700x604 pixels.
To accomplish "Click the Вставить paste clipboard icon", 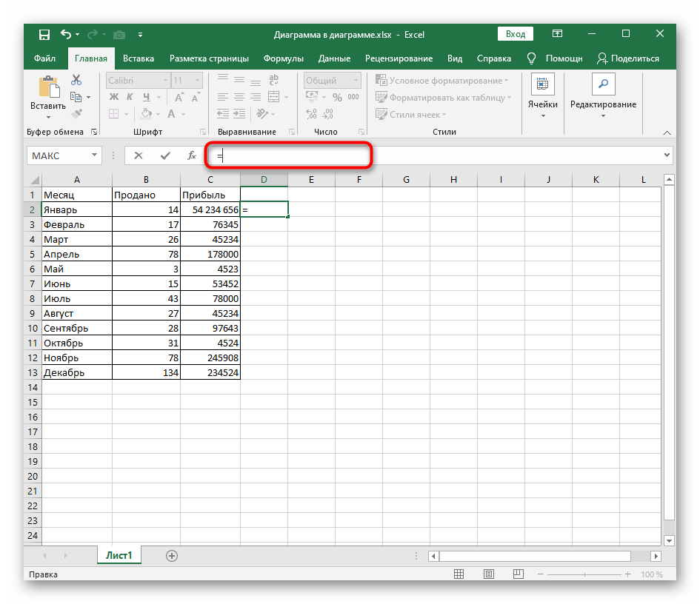I will [48, 88].
